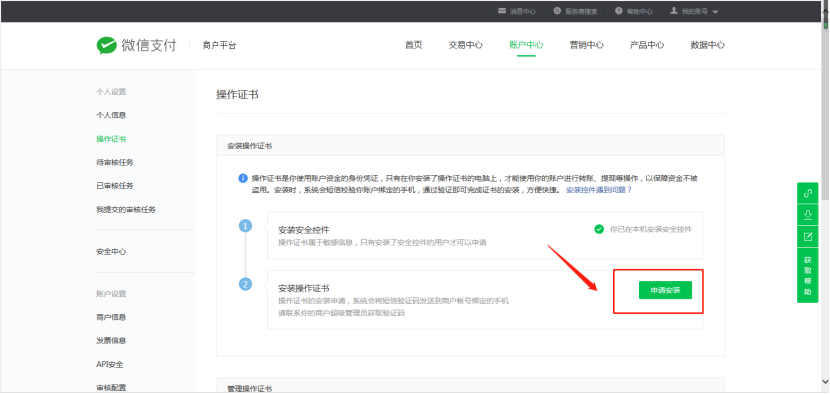This screenshot has height=394, width=830.
Task: Open the 数据中心 navigation tab
Action: click(x=708, y=45)
